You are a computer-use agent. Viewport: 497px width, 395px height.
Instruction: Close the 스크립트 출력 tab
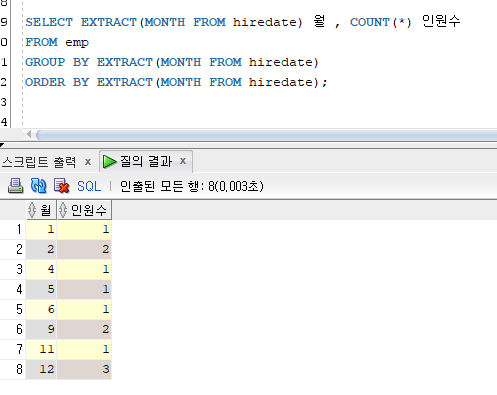(88, 162)
